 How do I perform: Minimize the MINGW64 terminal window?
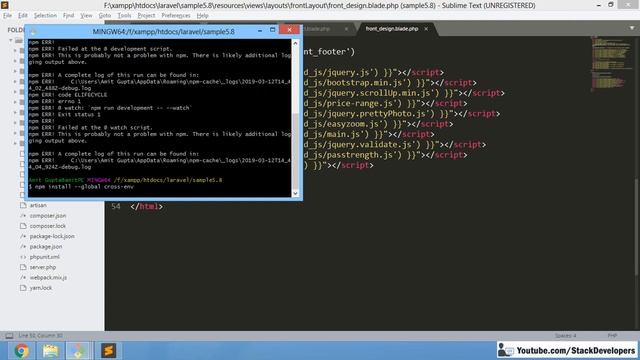click(260, 31)
